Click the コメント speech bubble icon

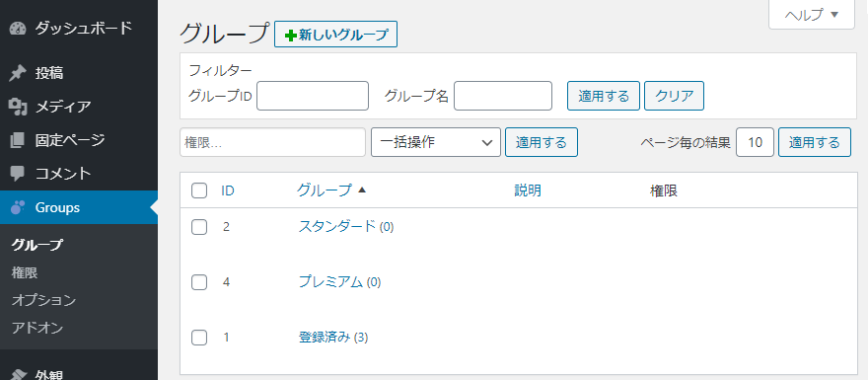click(19, 174)
